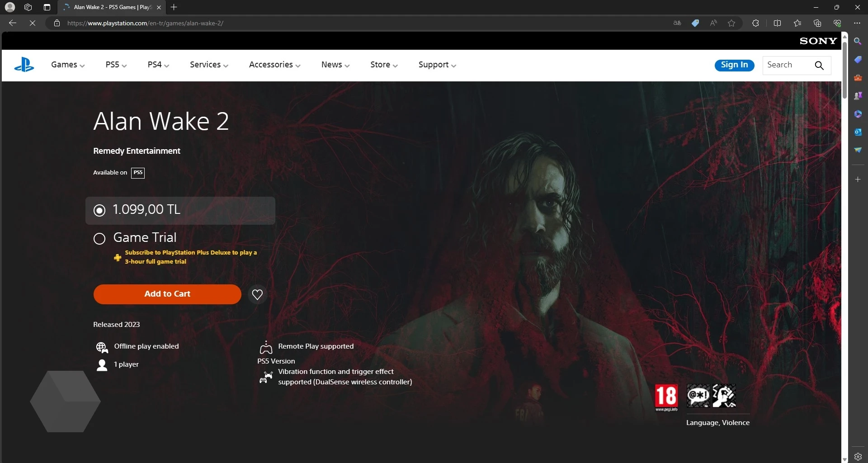Open Edge sidebar Microsoft 365 icon
This screenshot has width=868, height=463.
858,114
